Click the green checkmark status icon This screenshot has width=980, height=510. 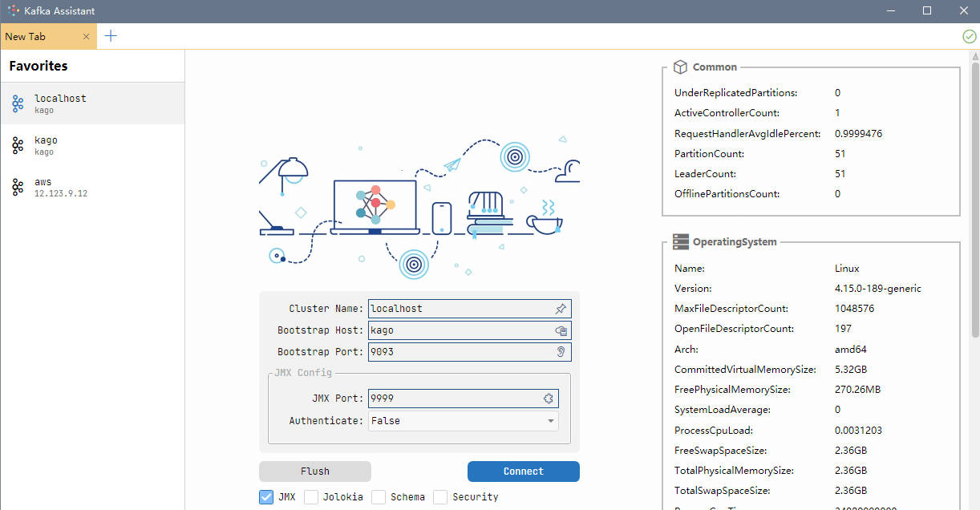(x=969, y=36)
